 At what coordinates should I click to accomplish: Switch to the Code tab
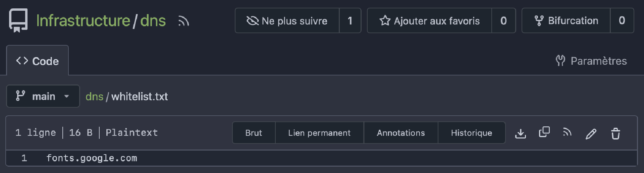(x=38, y=61)
